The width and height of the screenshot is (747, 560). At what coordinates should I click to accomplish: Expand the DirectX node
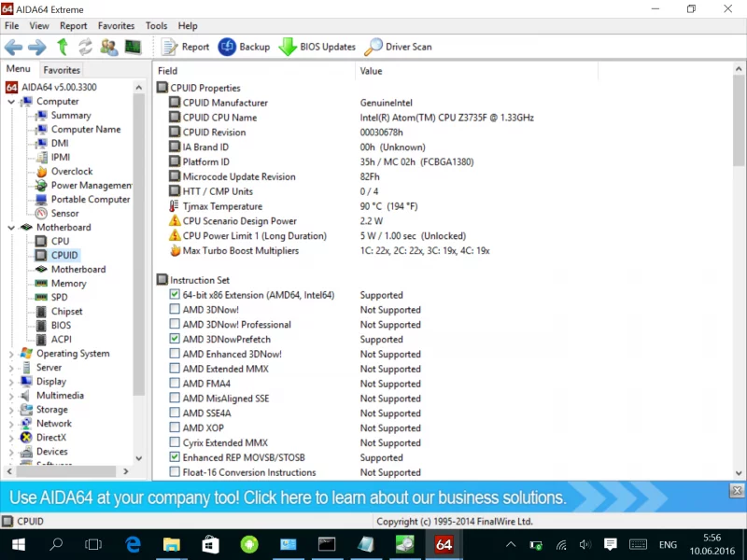coord(11,438)
